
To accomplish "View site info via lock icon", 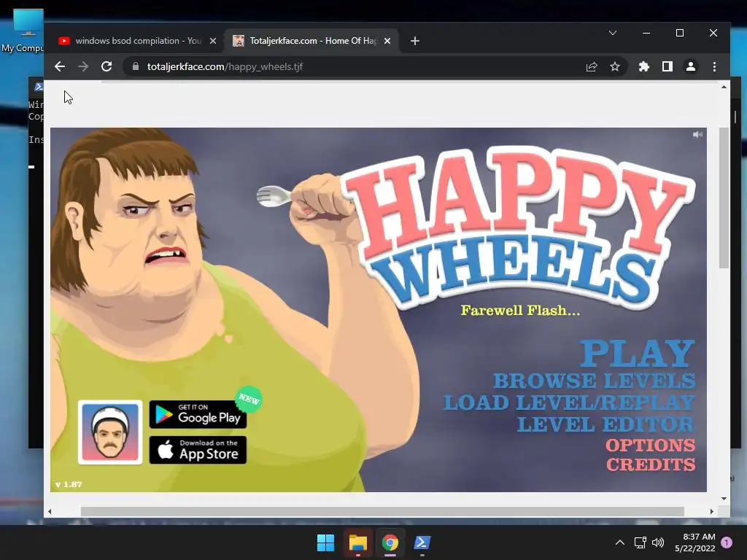I will 136,66.
